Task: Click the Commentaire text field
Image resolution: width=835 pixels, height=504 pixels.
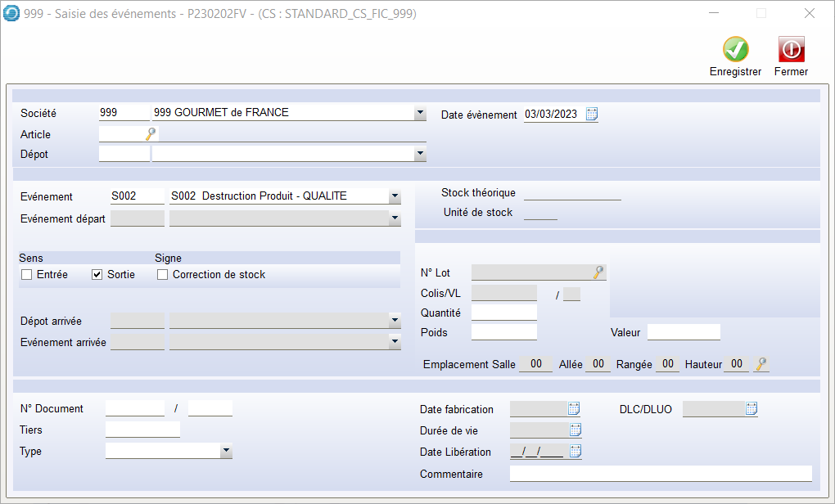Action: pyautogui.click(x=660, y=474)
